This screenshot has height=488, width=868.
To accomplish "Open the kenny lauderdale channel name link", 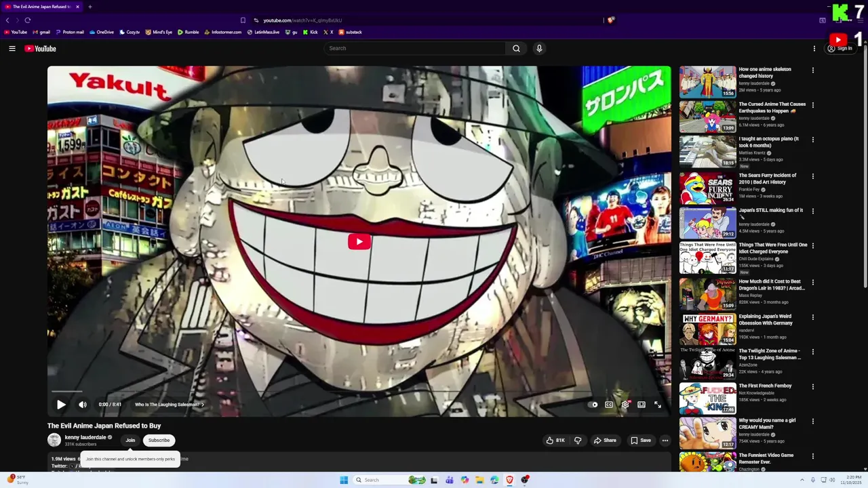I will click(85, 437).
